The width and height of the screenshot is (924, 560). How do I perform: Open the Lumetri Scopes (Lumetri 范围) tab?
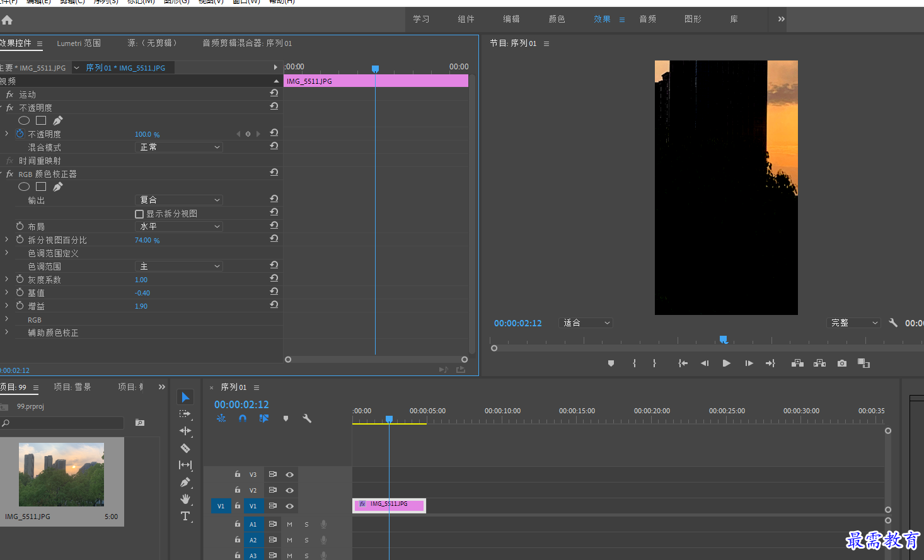pyautogui.click(x=79, y=43)
